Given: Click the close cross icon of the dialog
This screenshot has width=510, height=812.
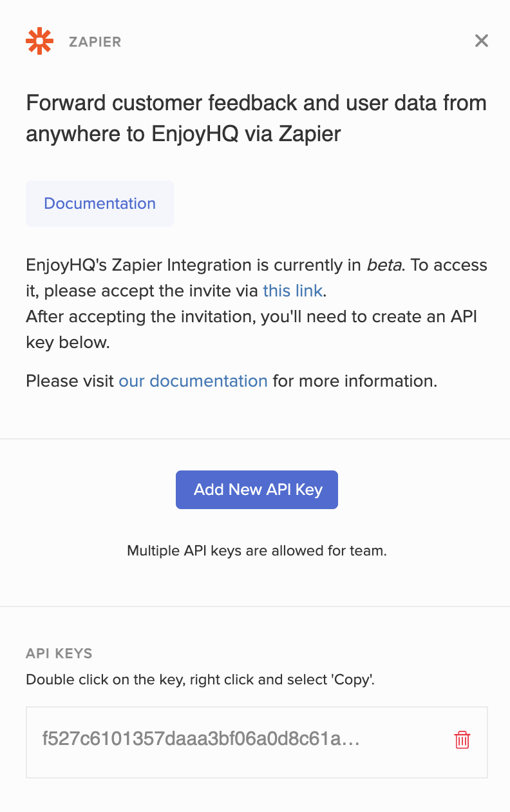Looking at the screenshot, I should (x=481, y=40).
